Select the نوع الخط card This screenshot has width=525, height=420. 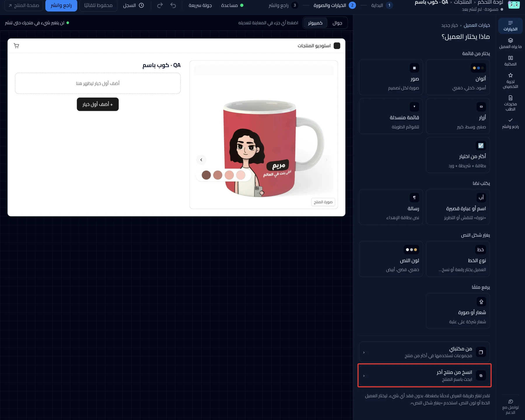pyautogui.click(x=458, y=259)
